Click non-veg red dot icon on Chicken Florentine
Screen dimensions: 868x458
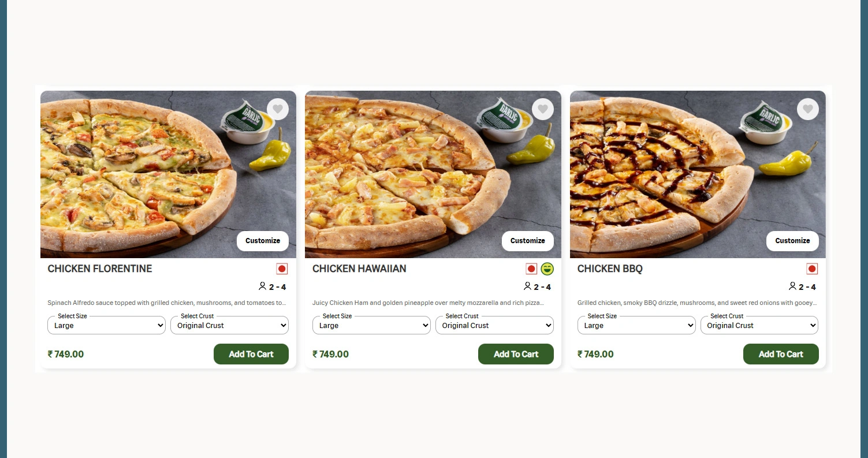tap(282, 269)
